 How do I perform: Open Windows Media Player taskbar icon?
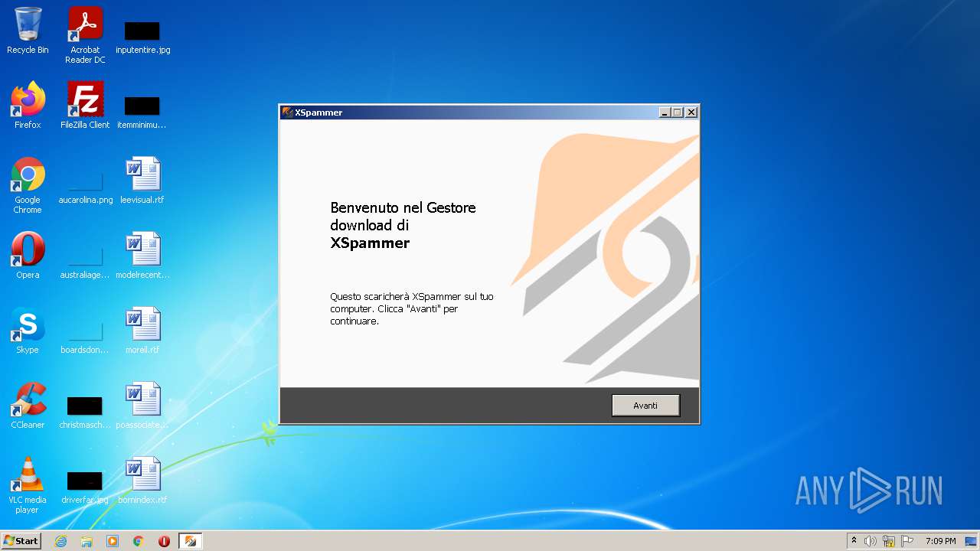pos(113,541)
